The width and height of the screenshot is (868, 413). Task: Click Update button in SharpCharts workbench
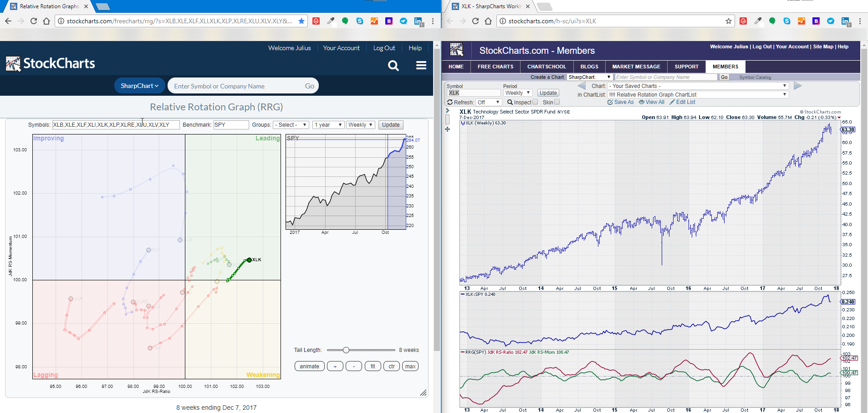[x=548, y=93]
